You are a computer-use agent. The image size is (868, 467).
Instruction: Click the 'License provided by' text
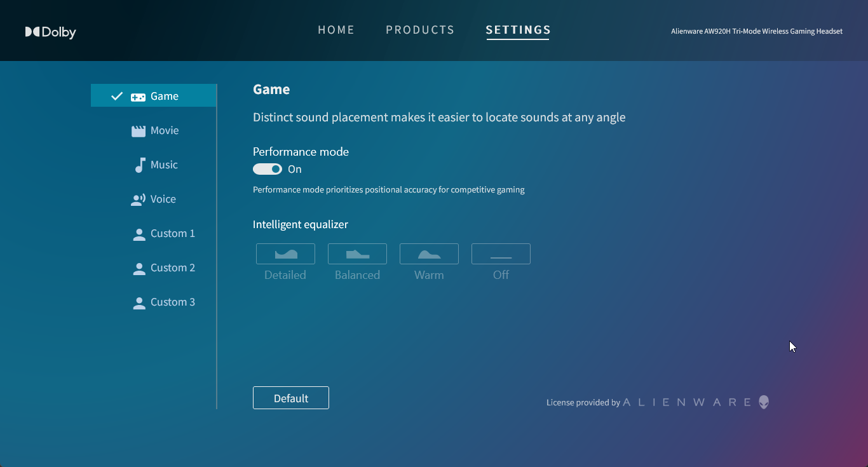click(x=583, y=402)
